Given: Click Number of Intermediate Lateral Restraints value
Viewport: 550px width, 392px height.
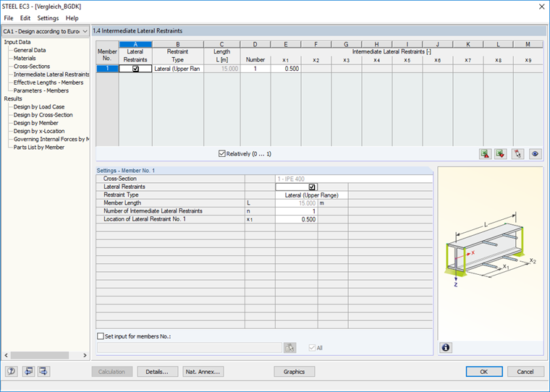Looking at the screenshot, I should tap(297, 211).
